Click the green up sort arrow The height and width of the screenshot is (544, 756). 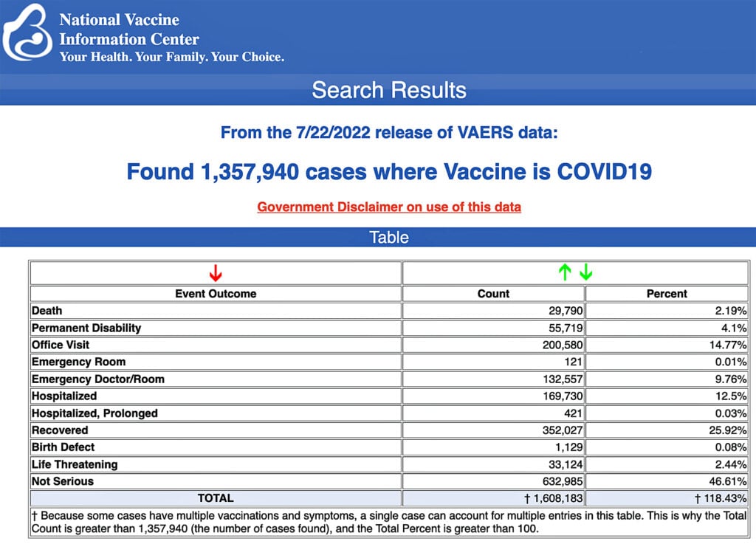coord(565,273)
